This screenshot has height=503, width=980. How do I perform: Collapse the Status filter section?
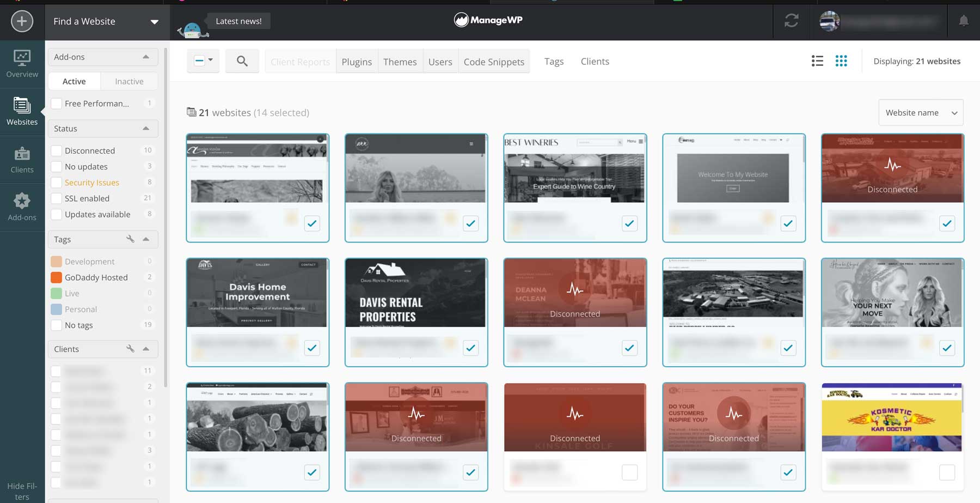coord(146,129)
